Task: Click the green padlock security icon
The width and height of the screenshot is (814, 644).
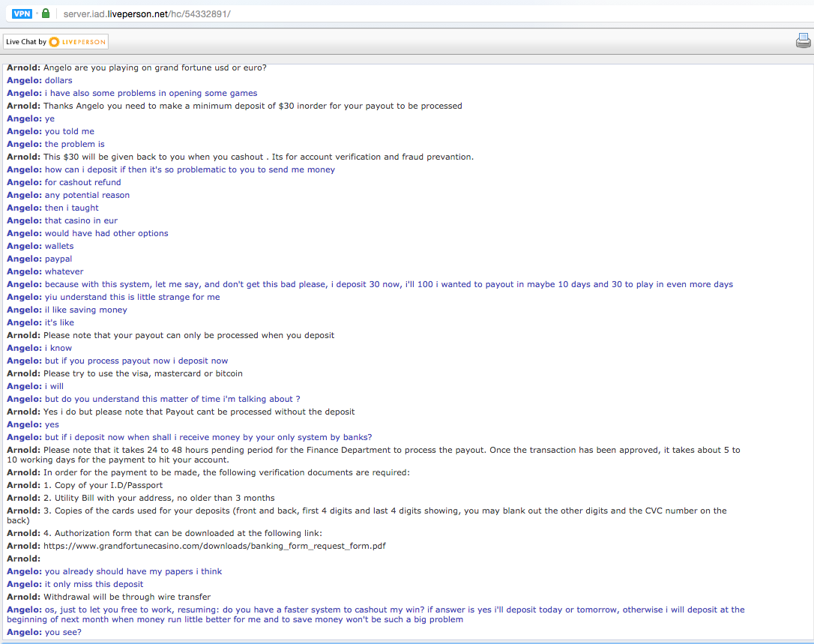Action: coord(46,13)
